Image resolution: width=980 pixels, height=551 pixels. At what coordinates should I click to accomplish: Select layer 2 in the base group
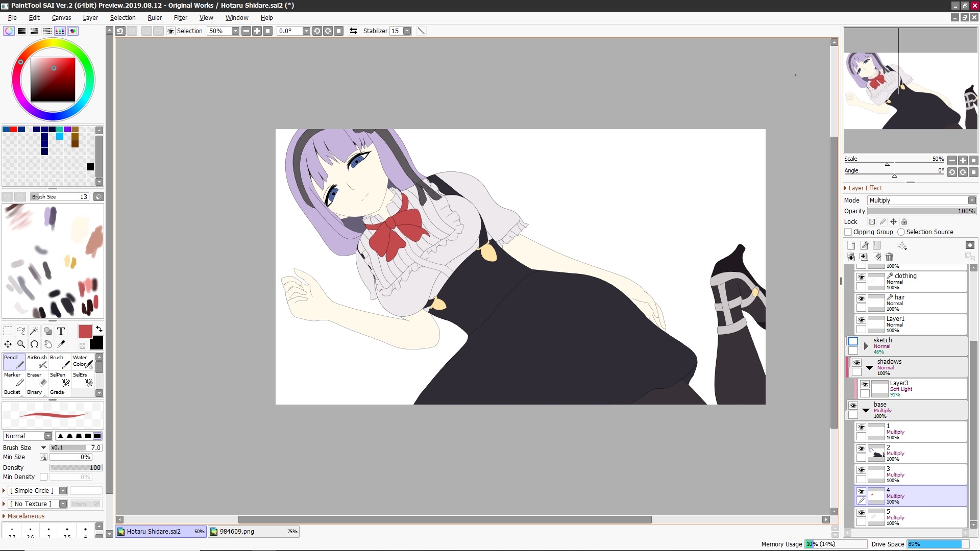[911, 453]
